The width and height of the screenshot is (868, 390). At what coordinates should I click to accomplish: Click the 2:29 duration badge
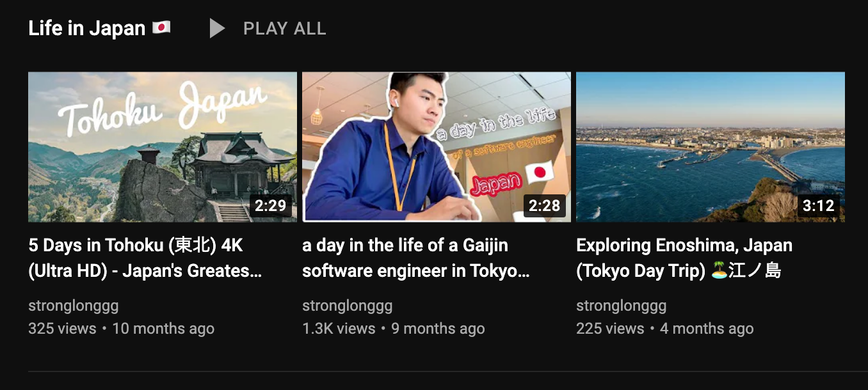pos(270,206)
